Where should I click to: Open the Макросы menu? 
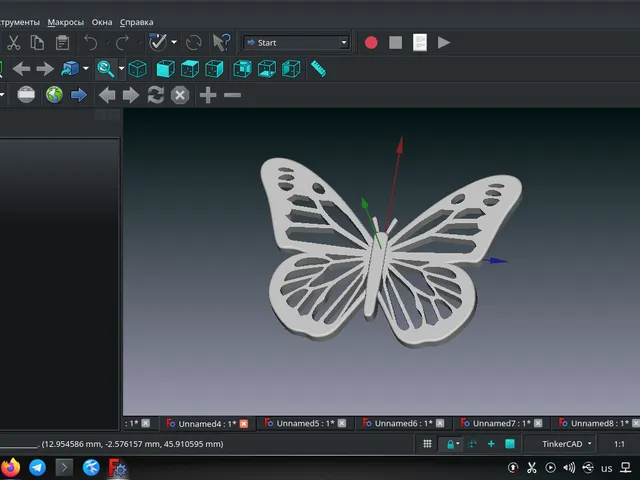pos(66,22)
